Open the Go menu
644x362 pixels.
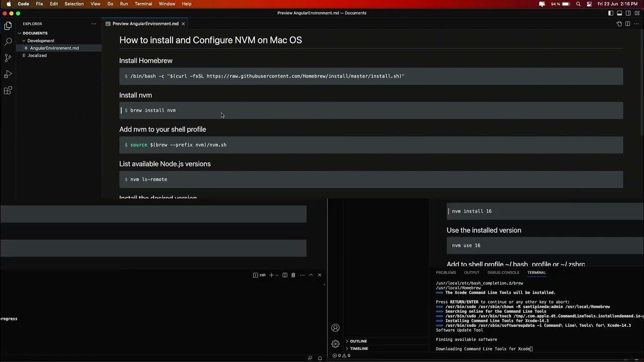[110, 4]
